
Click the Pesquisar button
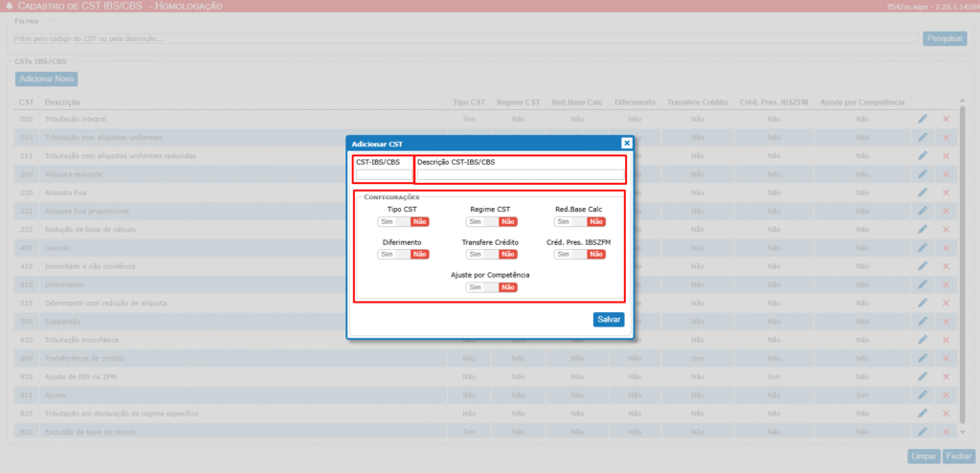point(944,38)
